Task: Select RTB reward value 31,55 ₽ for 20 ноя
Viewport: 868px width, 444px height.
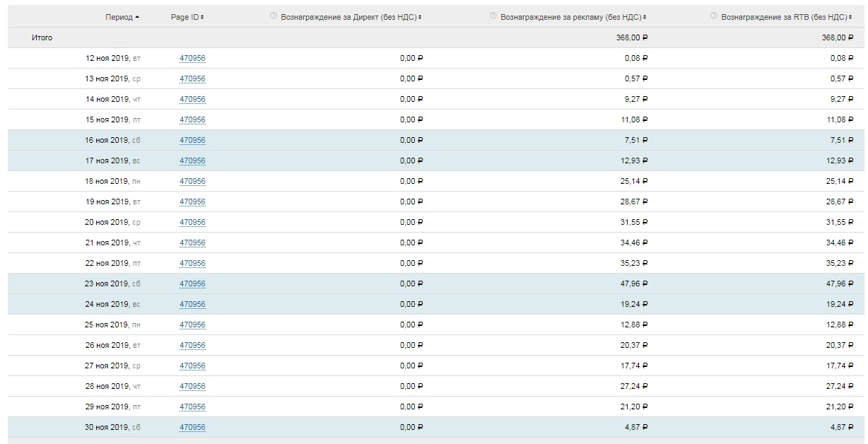Action: click(839, 222)
